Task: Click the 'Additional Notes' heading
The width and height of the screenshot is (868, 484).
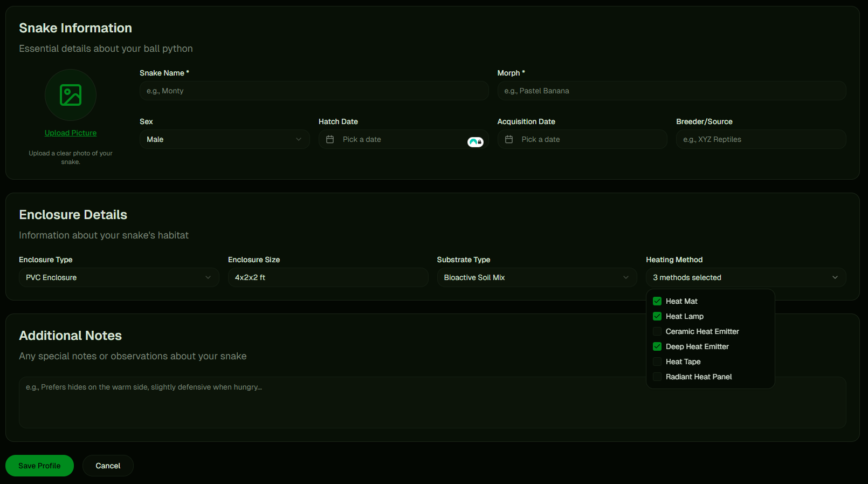Action: pos(71,336)
